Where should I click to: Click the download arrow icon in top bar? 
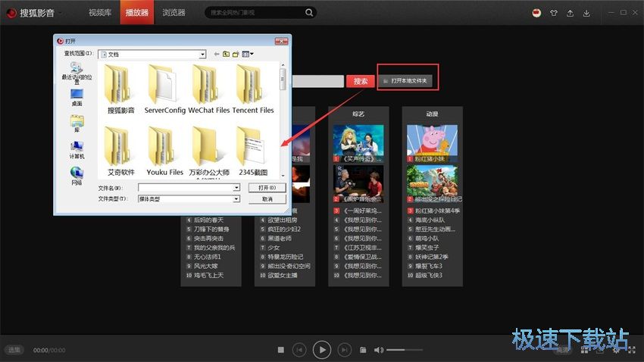point(586,13)
